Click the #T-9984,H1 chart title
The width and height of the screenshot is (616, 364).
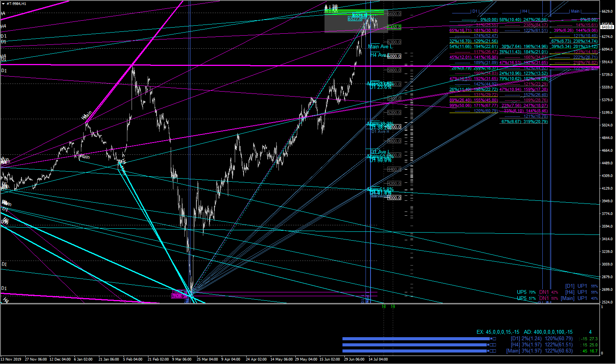16,3
